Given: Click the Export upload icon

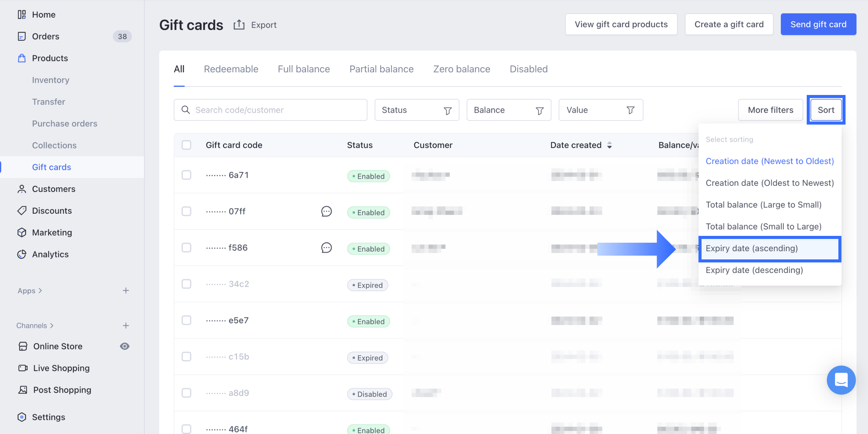Looking at the screenshot, I should point(239,25).
